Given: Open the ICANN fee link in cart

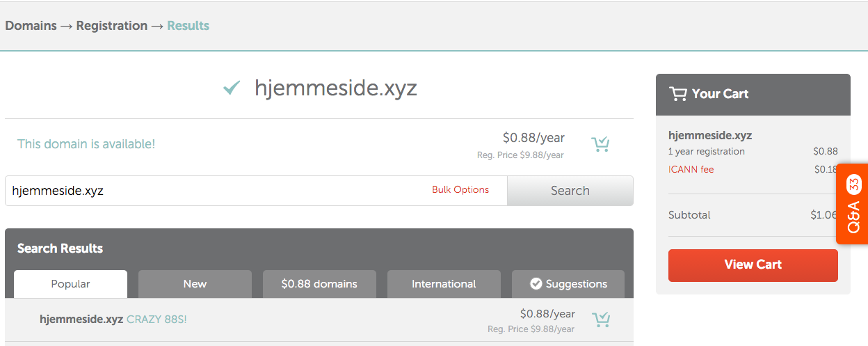Looking at the screenshot, I should pyautogui.click(x=691, y=169).
